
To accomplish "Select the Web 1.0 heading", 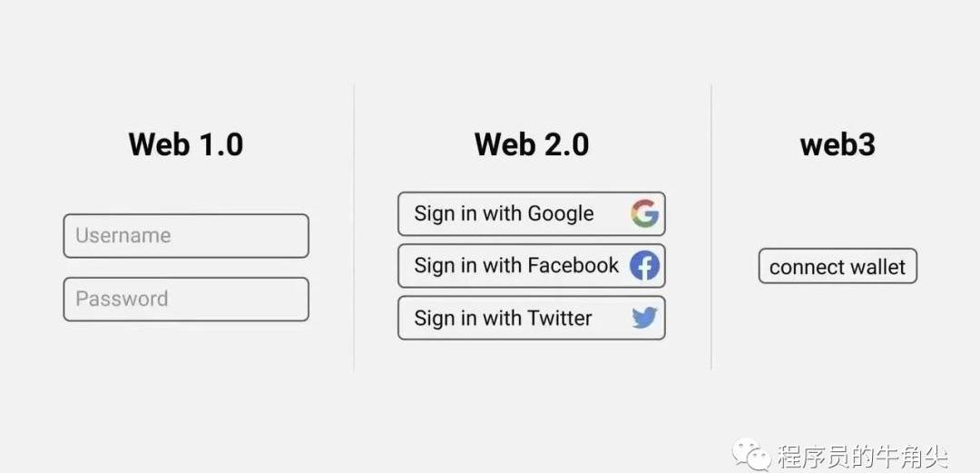I will click(186, 144).
